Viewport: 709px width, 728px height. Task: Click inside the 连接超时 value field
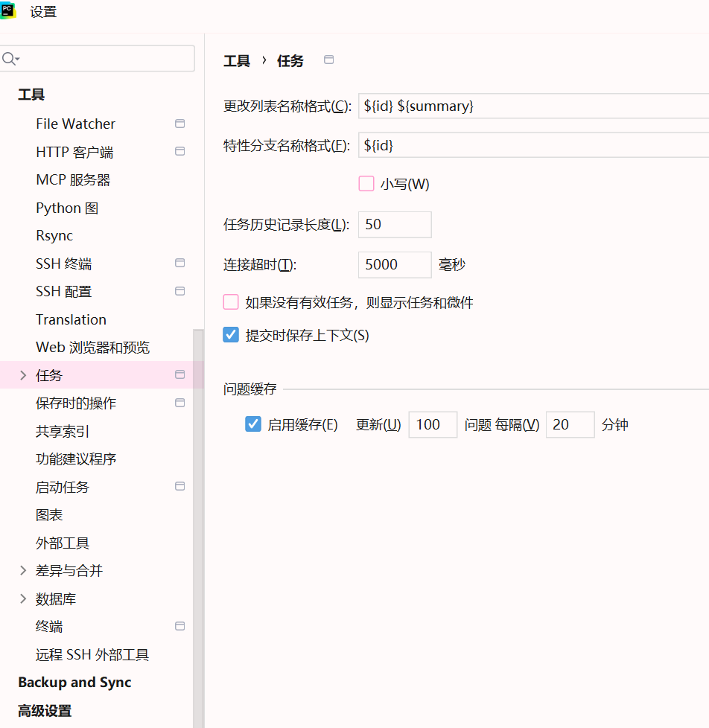[394, 264]
